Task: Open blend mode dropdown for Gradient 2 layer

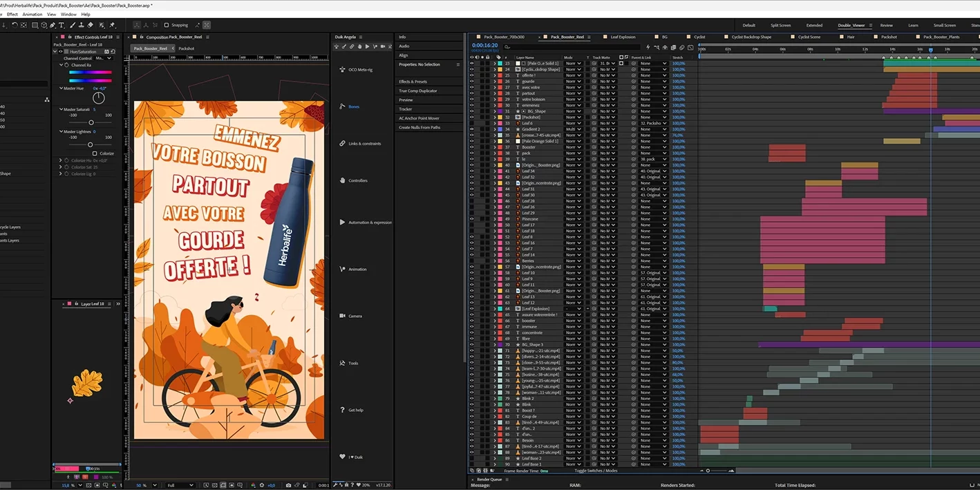Action: (573, 129)
